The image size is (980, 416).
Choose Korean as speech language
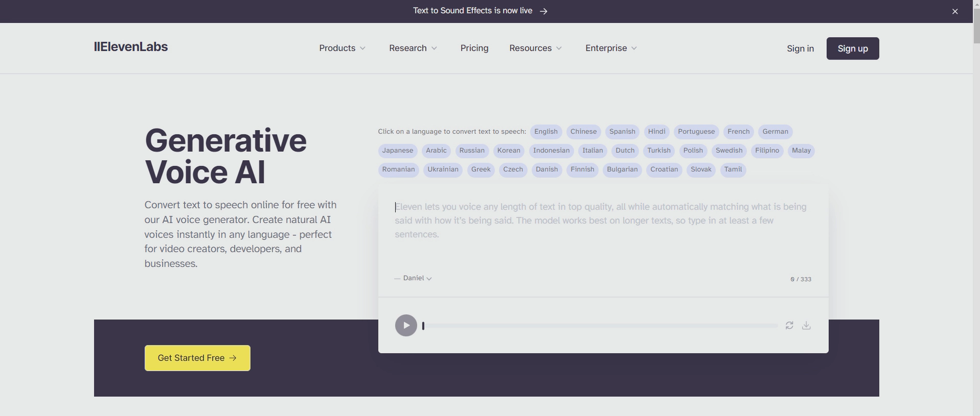click(x=509, y=150)
